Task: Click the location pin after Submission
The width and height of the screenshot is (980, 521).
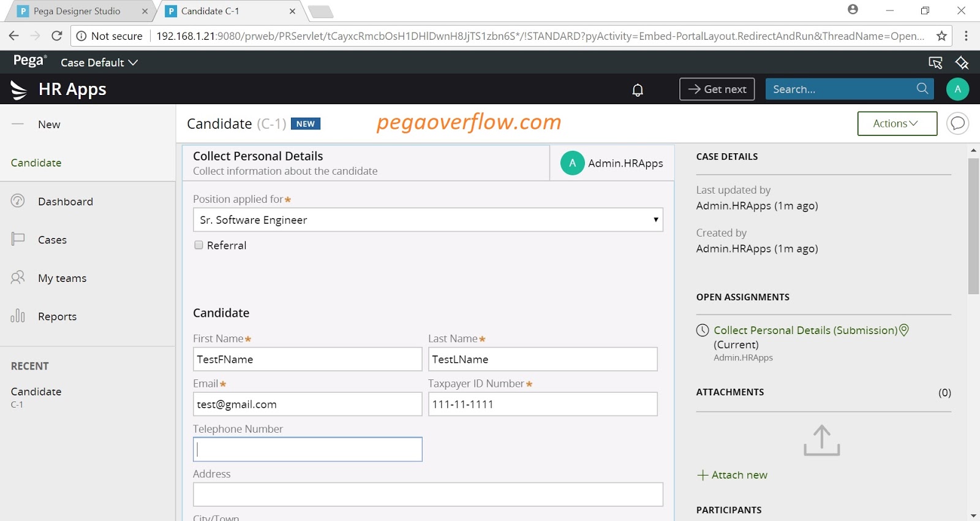Action: [x=904, y=330]
